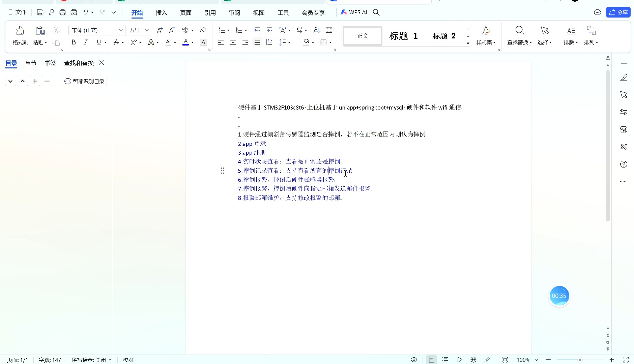Click the 分享 share button

point(618,12)
